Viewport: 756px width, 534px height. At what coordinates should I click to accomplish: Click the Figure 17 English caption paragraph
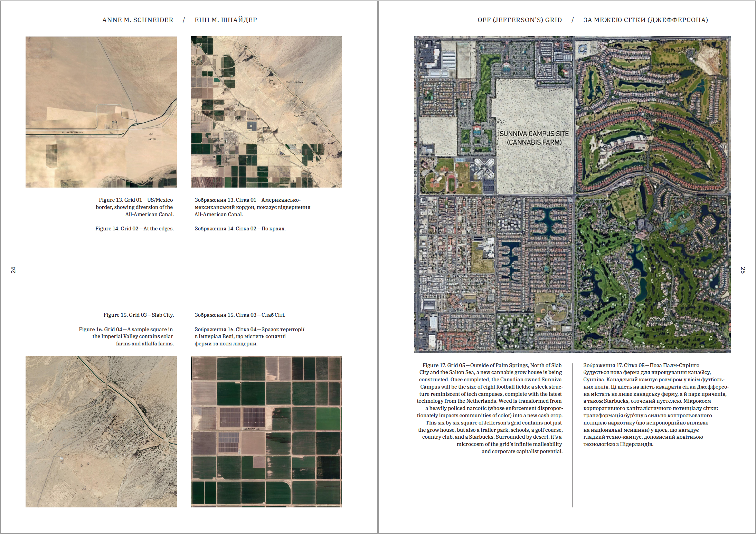pos(490,408)
